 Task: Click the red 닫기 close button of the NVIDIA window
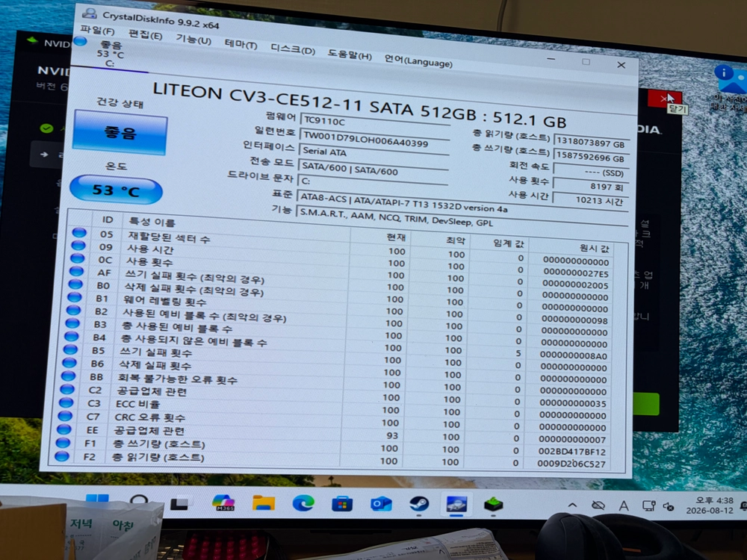665,98
